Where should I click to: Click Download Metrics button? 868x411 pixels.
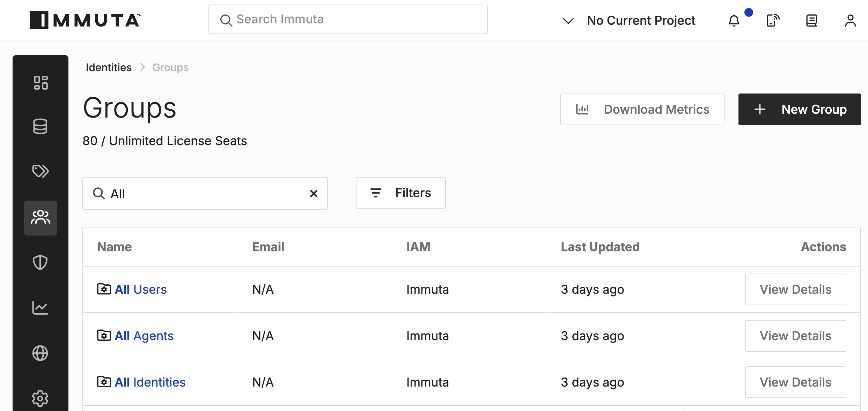pos(642,109)
